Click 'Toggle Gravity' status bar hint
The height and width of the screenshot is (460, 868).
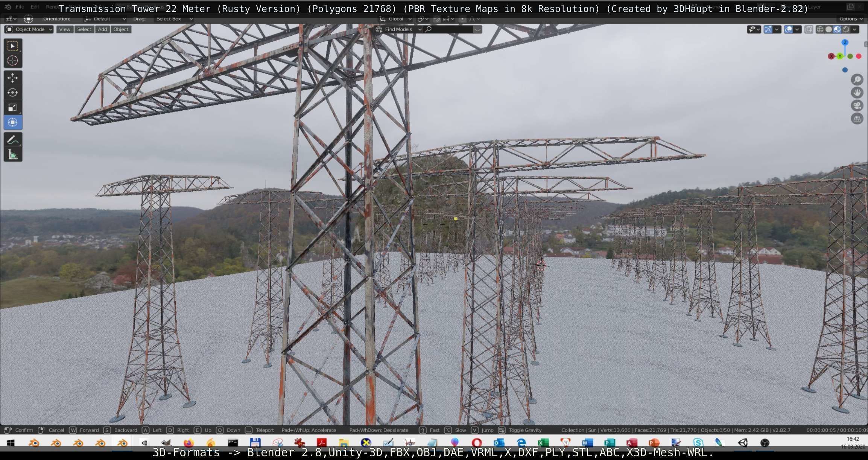tap(525, 430)
